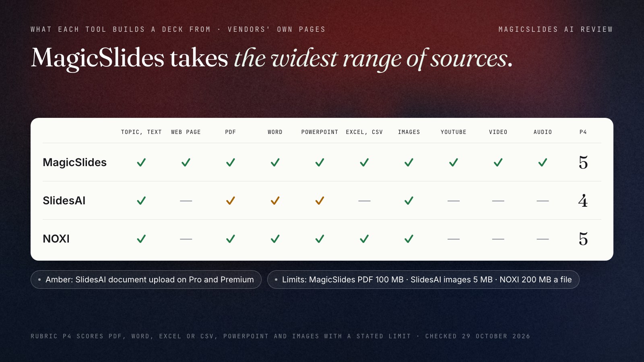644x362 pixels.
Task: Click MagicSlides Audio check mark
Action: click(543, 162)
